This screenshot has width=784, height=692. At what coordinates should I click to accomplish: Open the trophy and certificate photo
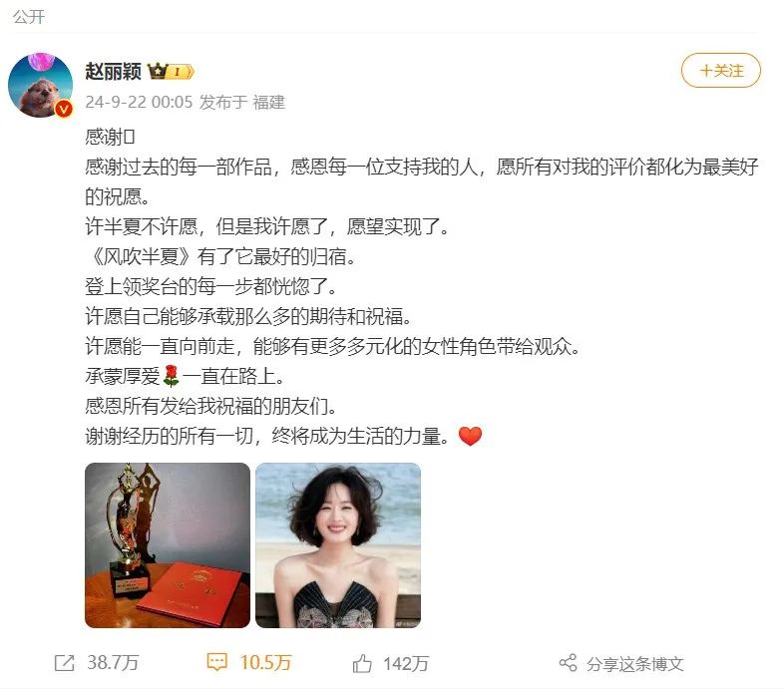pos(168,545)
